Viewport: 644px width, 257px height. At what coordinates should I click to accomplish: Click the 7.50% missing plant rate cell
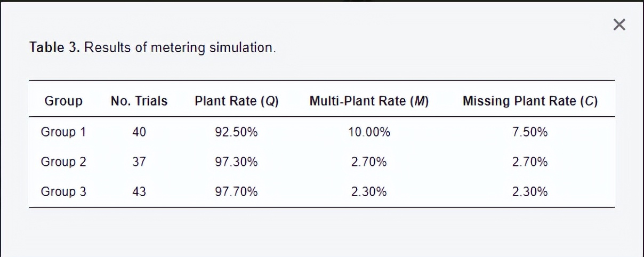(x=530, y=132)
